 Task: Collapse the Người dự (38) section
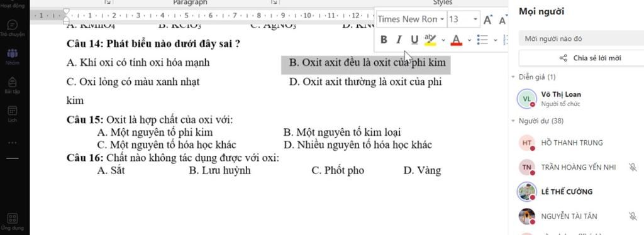coord(513,121)
